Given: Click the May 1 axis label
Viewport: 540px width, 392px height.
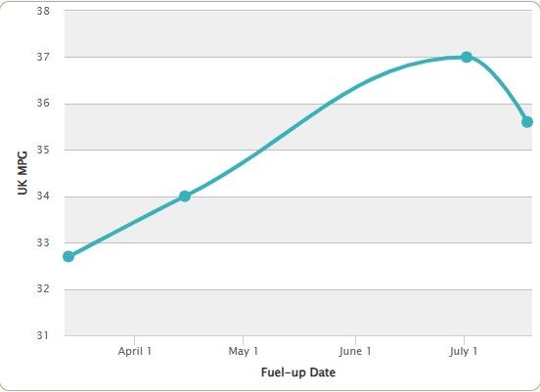Looking at the screenshot, I should click(x=244, y=351).
